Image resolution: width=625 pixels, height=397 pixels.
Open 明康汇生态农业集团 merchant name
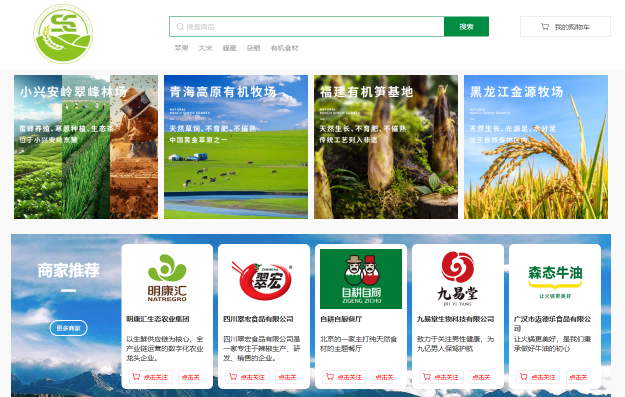(158, 319)
